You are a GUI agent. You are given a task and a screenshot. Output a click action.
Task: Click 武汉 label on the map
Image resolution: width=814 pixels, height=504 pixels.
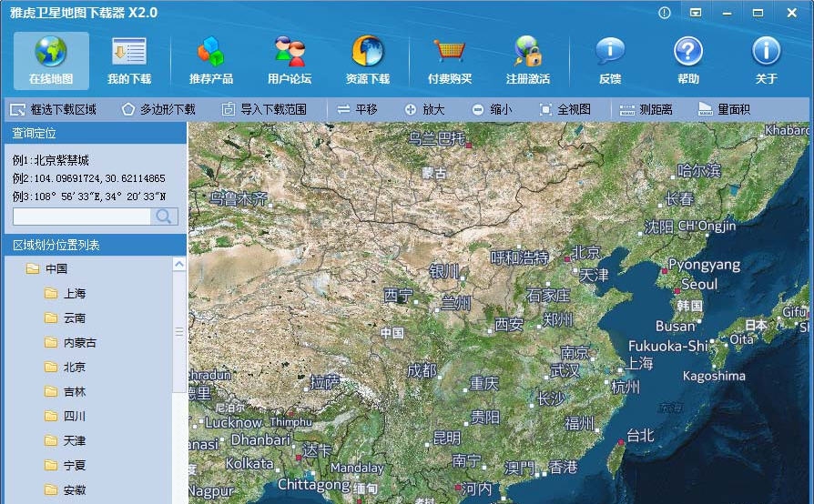565,370
